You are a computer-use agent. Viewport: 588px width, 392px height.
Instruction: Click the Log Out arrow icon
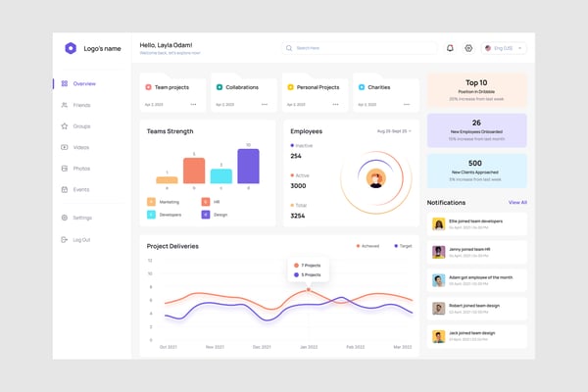click(x=65, y=240)
